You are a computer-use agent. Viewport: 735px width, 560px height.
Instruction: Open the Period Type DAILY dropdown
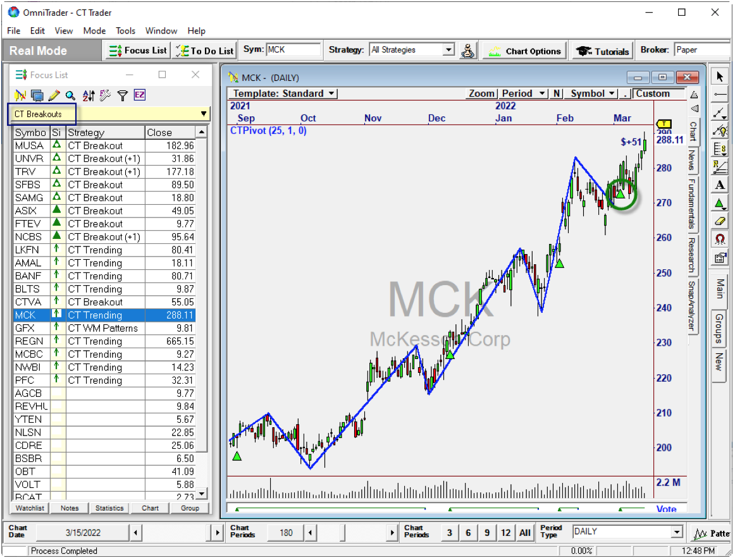click(x=676, y=532)
